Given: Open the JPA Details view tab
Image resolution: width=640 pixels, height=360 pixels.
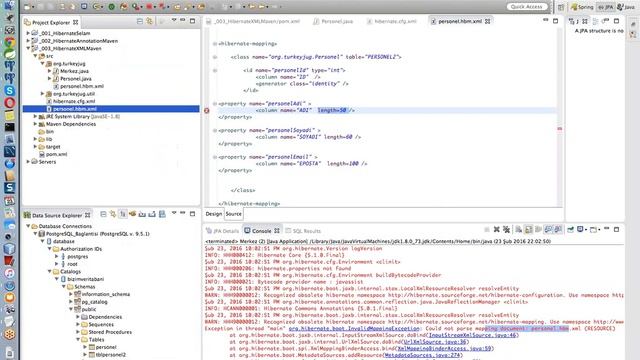Looking at the screenshot, I should [222, 231].
